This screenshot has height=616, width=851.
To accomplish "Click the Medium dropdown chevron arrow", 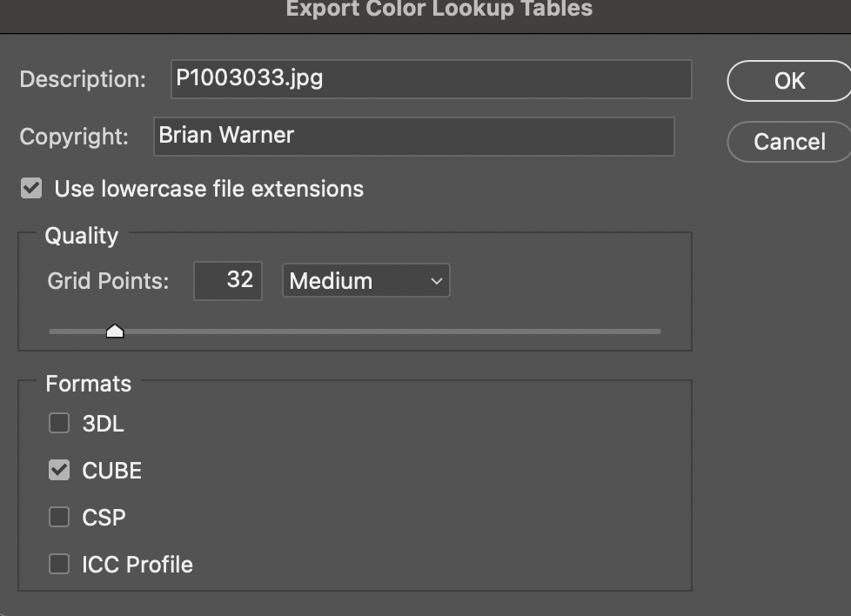I will (436, 281).
